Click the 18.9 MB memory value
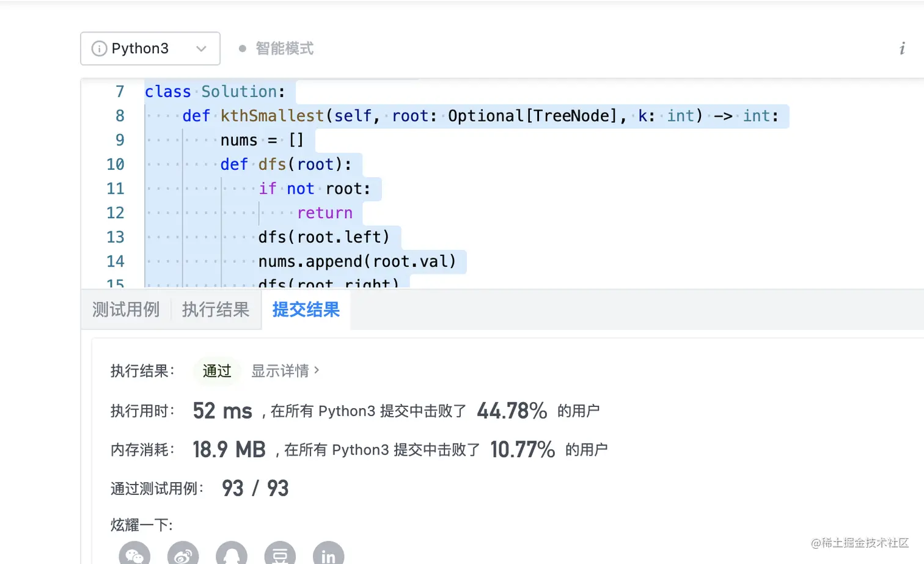The width and height of the screenshot is (924, 564). tap(229, 450)
